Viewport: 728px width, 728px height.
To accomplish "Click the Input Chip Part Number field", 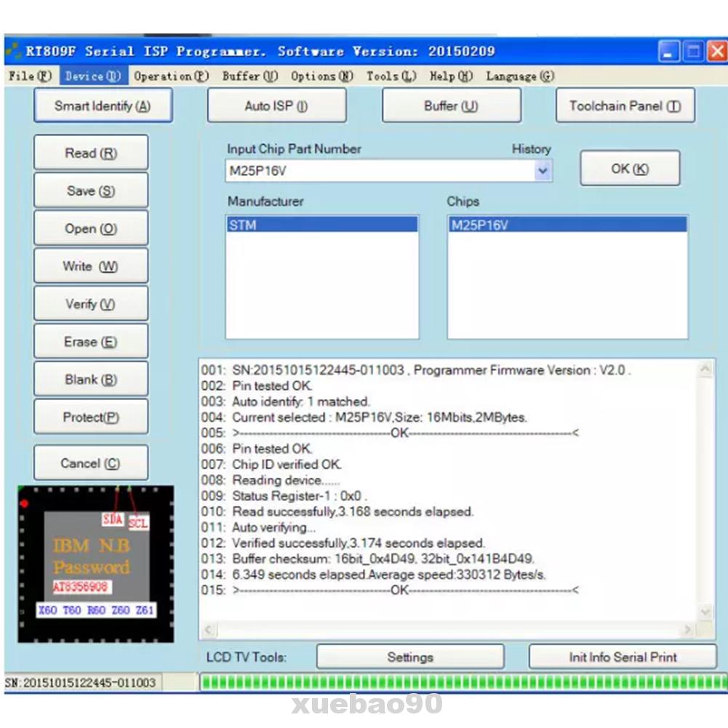I will click(378, 172).
